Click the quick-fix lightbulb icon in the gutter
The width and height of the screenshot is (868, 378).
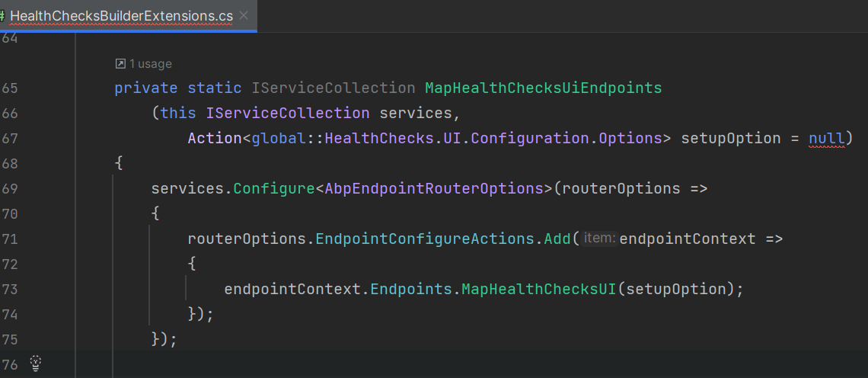click(x=35, y=364)
